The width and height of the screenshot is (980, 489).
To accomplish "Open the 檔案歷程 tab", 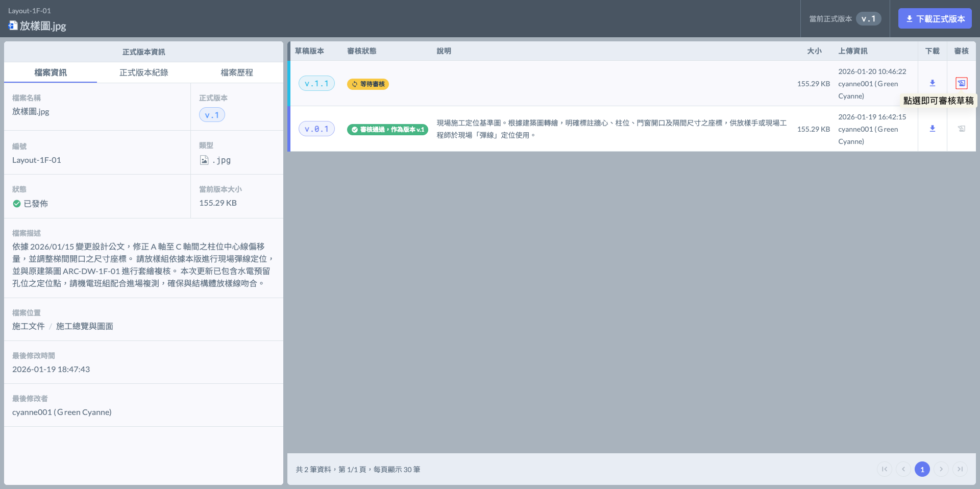I will coord(236,72).
